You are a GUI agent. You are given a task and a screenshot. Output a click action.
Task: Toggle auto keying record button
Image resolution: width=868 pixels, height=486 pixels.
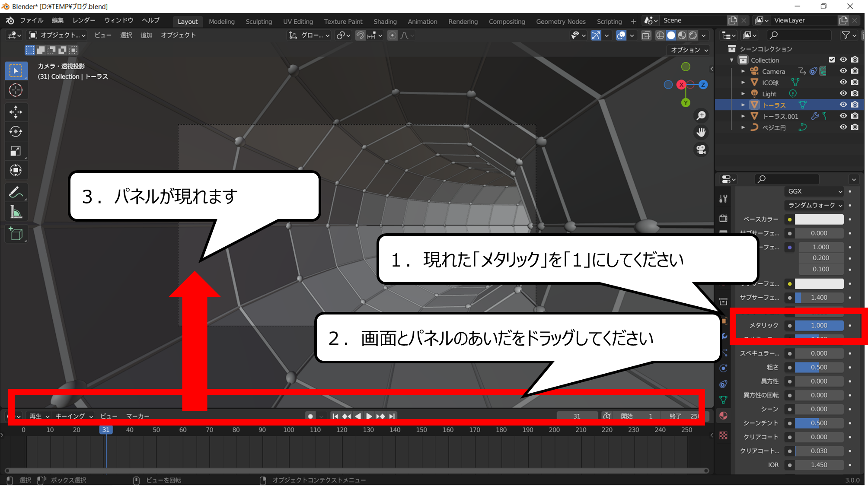310,416
